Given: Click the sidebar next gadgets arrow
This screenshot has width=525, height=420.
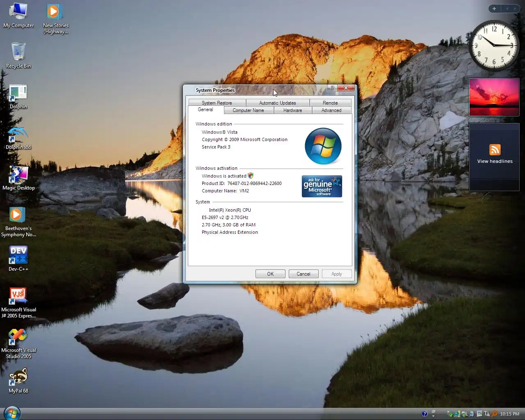Looking at the screenshot, I should coord(515,9).
